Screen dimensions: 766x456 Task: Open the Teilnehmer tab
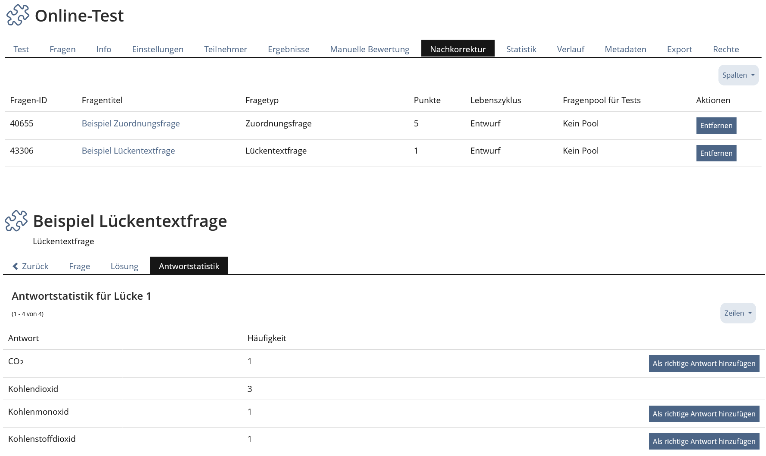click(225, 49)
